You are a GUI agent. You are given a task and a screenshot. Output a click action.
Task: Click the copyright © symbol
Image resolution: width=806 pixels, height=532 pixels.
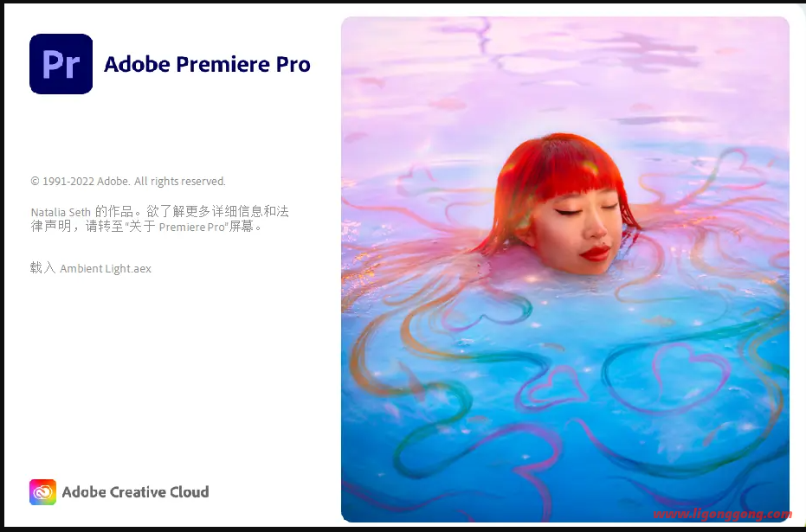(x=35, y=182)
